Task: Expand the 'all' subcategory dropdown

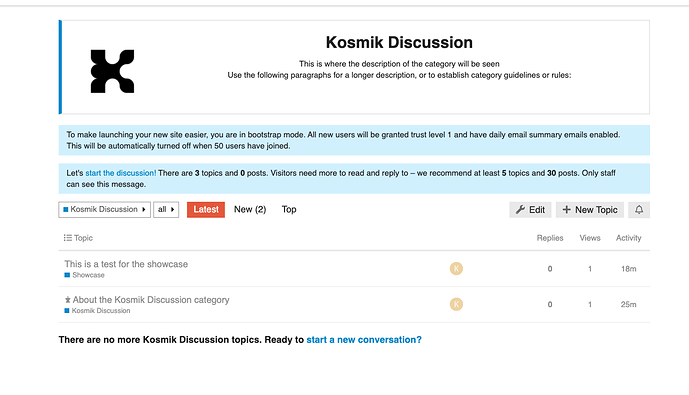Action: [166, 210]
